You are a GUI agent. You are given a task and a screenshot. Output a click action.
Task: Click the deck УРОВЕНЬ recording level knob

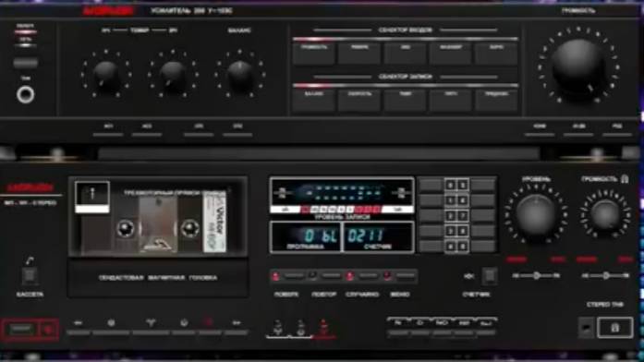click(x=537, y=214)
